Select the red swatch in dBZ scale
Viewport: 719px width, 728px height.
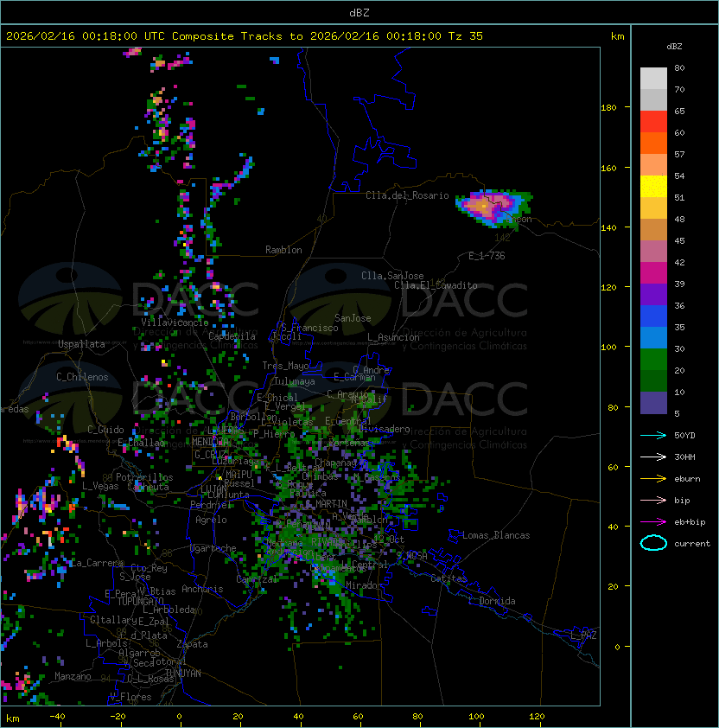[653, 122]
